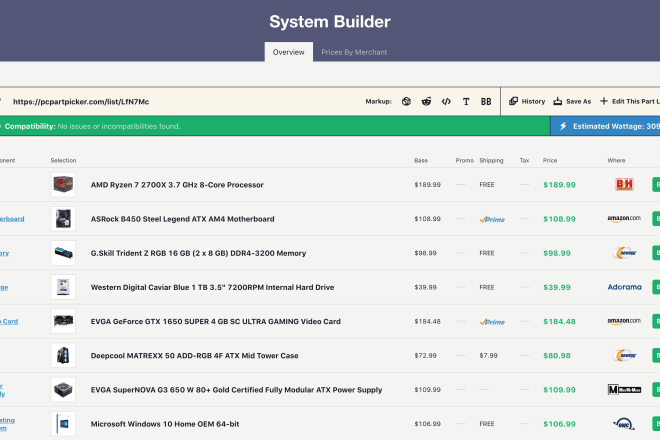Click the Tax column header

point(524,160)
